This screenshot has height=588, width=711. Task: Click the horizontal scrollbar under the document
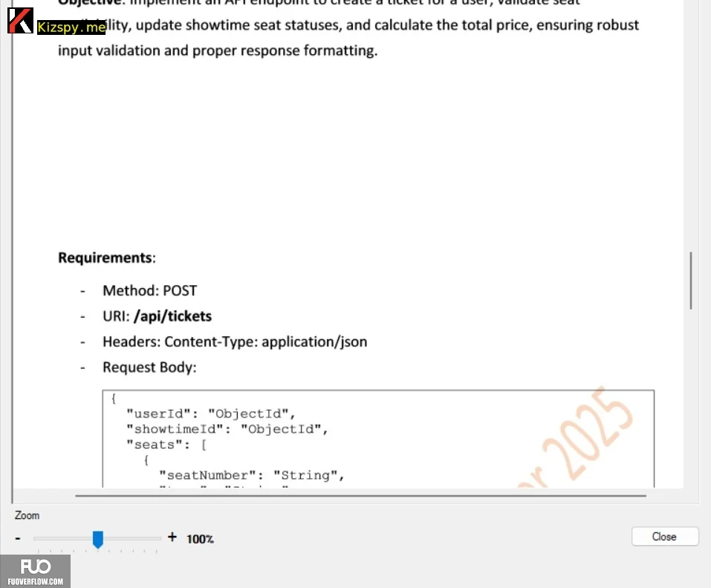pyautogui.click(x=360, y=496)
